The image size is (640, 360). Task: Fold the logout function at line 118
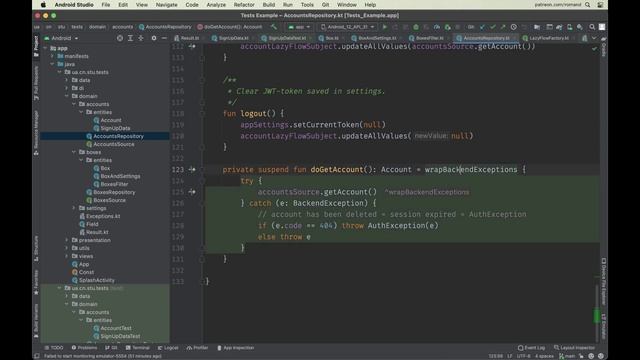click(x=202, y=113)
